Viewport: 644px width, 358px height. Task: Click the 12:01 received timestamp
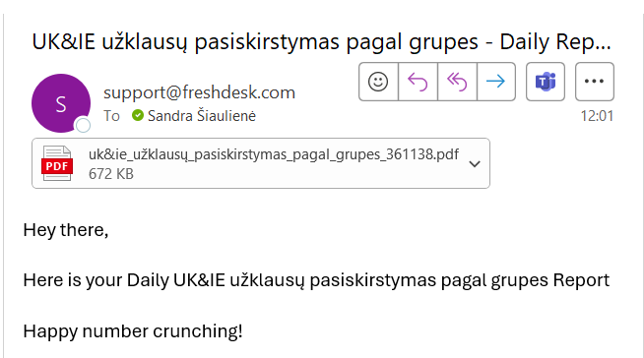[x=597, y=116]
